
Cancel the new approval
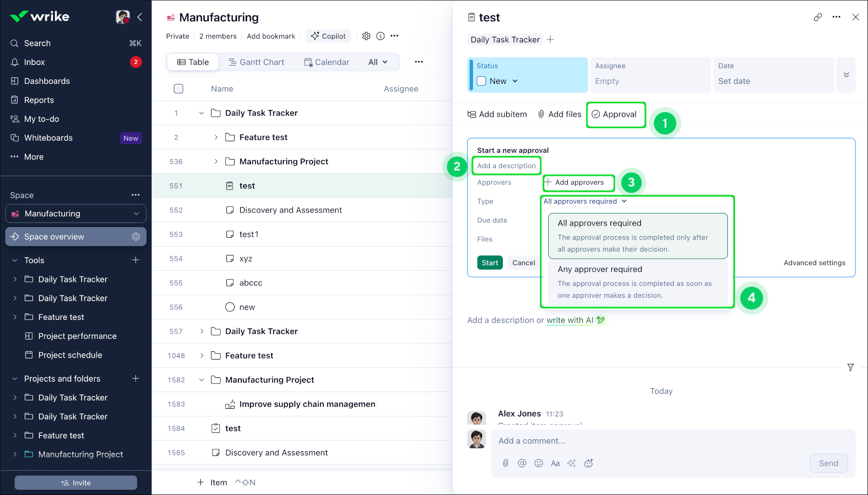pos(524,263)
